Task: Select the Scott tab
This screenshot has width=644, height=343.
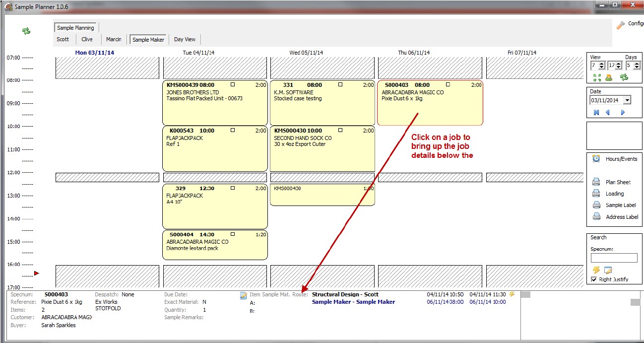Action: click(63, 40)
